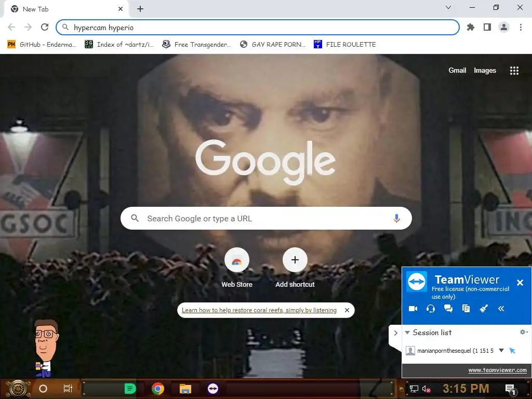Open the steampunk Start button
The image size is (532, 399).
pos(18,389)
